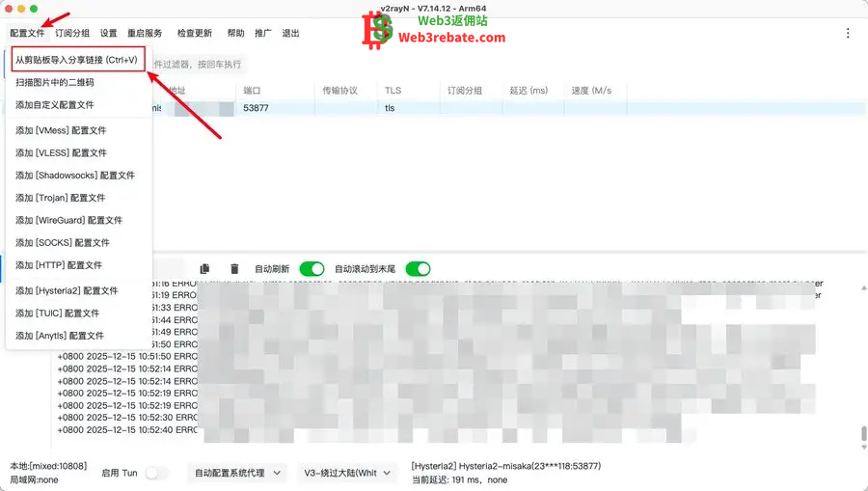The width and height of the screenshot is (868, 491).
Task: Open the V3-绕过大陆 routing dropdown
Action: 347,474
